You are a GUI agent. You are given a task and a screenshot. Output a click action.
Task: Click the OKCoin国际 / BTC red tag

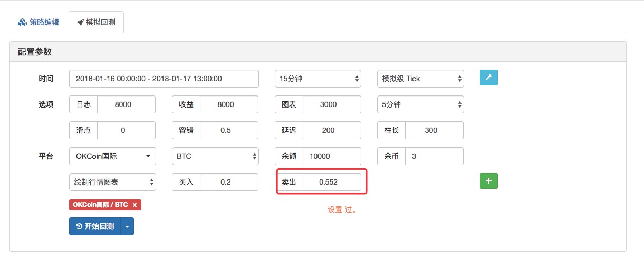pos(105,205)
